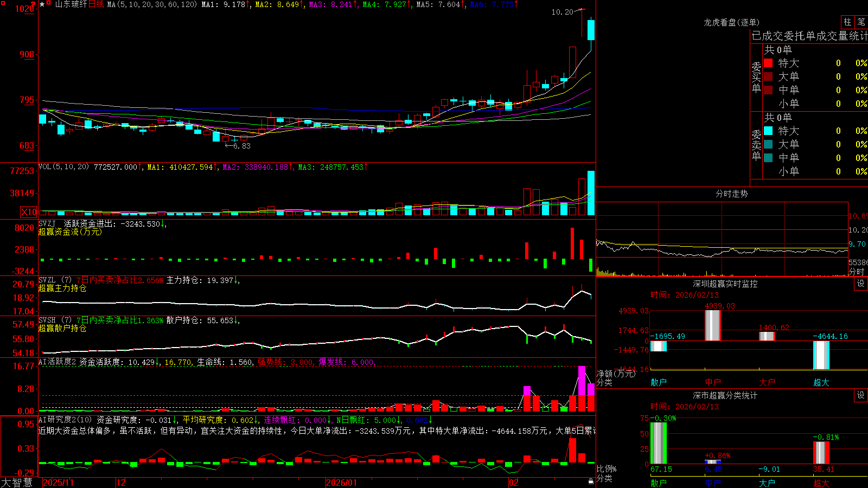Click the 10.20 high price label on candlestick chart
Image resolution: width=868 pixels, height=488 pixels.
[562, 12]
